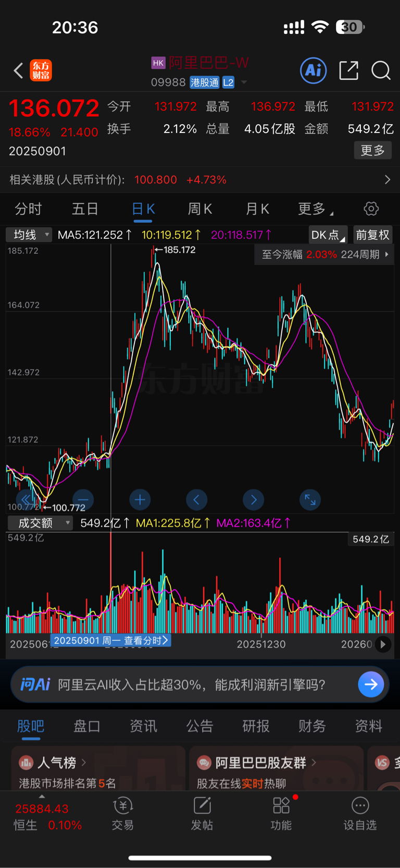Tap the 更多 quote details button
This screenshot has width=400, height=868.
[x=372, y=151]
